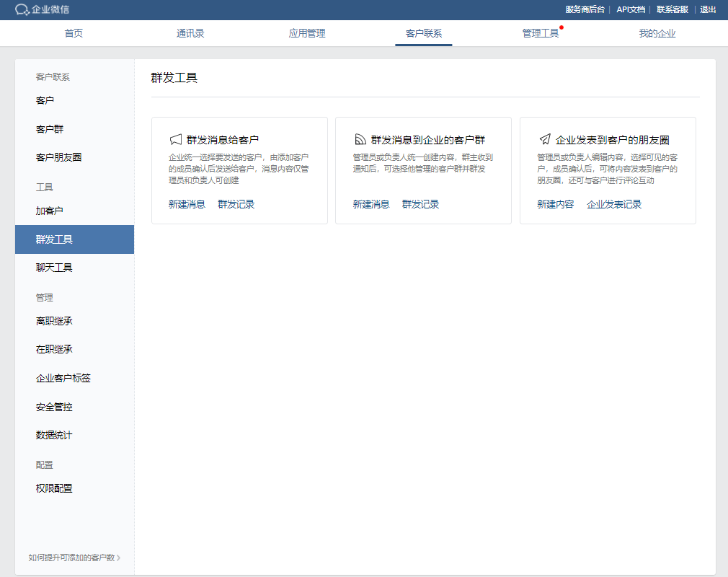728x577 pixels.
Task: Open 企业发表记录 link
Action: (x=614, y=204)
